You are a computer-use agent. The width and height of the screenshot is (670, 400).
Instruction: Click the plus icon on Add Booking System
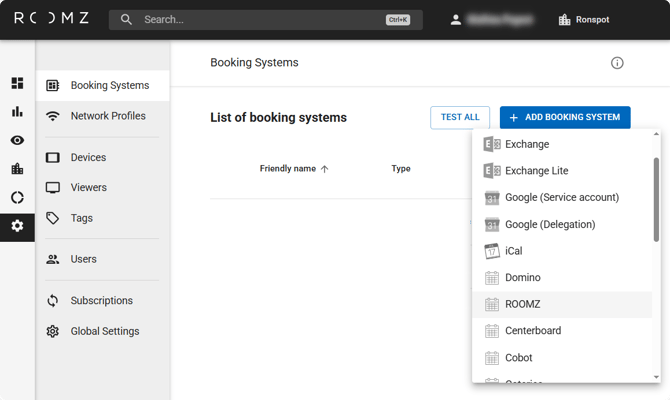pos(514,118)
